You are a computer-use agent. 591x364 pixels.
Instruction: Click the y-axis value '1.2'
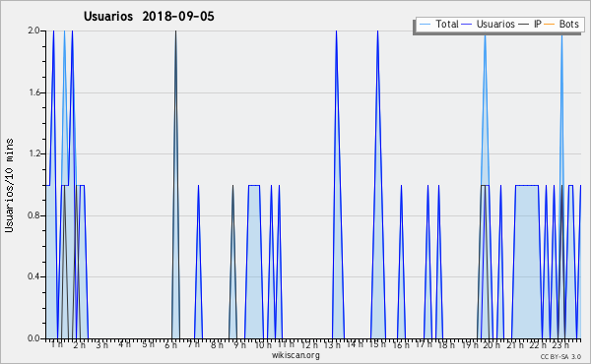pyautogui.click(x=33, y=153)
